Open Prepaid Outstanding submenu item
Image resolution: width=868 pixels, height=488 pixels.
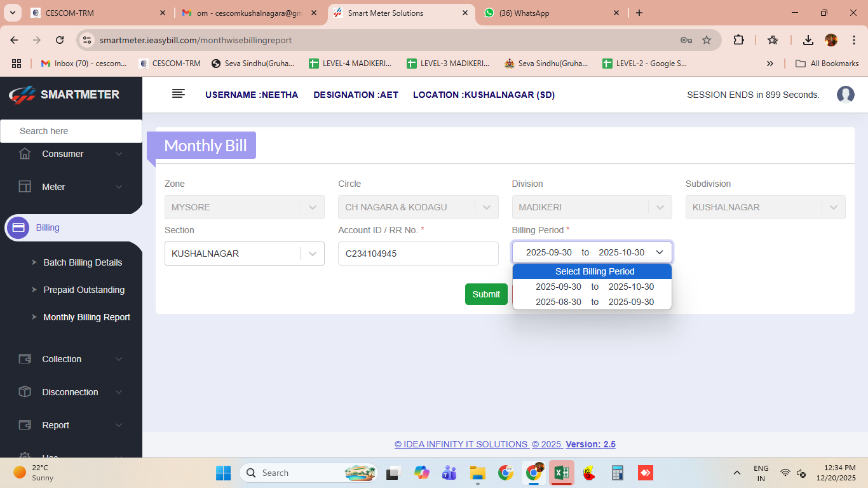point(84,290)
